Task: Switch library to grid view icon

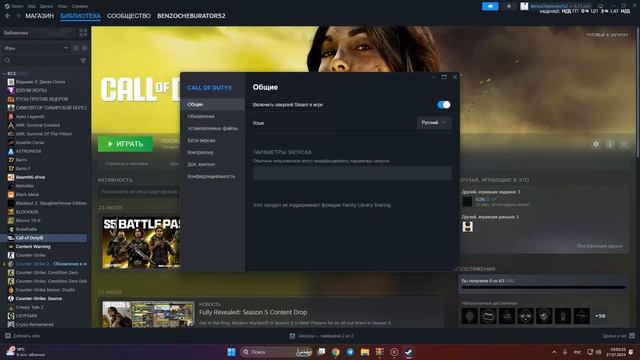Action: (x=83, y=33)
